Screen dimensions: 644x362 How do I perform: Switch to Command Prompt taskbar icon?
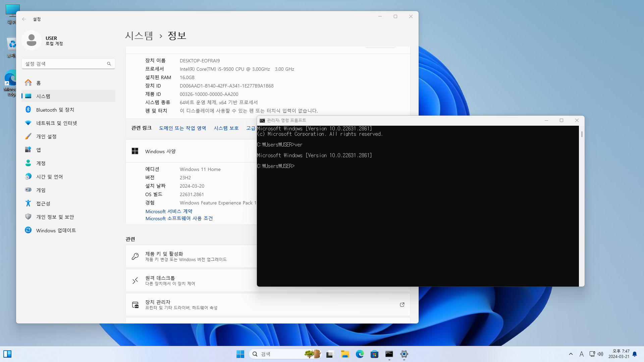(x=389, y=354)
